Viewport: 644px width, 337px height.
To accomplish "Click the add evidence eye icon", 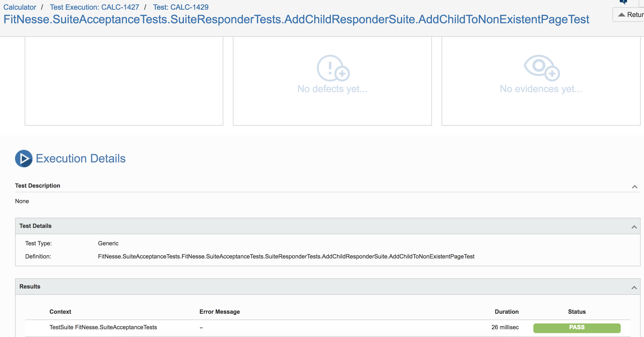I will pos(542,68).
